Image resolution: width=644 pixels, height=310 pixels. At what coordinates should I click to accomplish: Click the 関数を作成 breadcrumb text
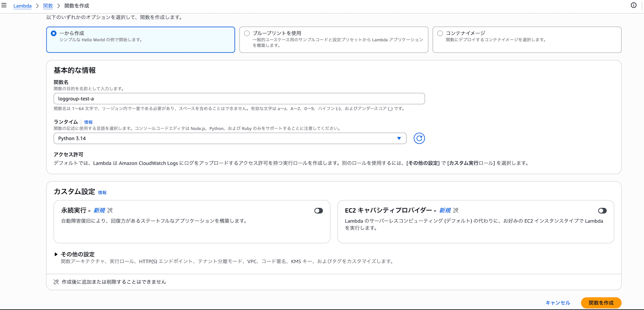pyautogui.click(x=77, y=6)
